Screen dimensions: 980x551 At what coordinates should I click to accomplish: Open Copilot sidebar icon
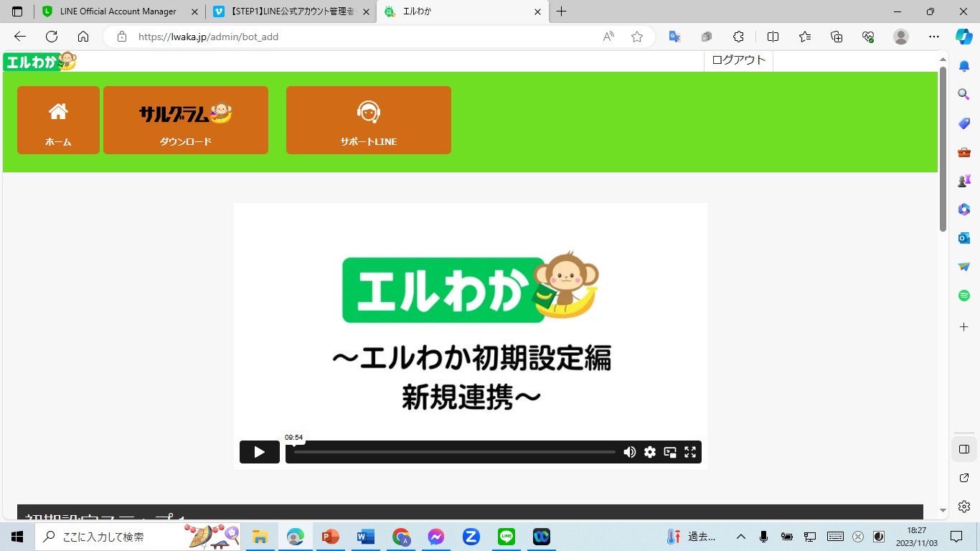(x=964, y=37)
